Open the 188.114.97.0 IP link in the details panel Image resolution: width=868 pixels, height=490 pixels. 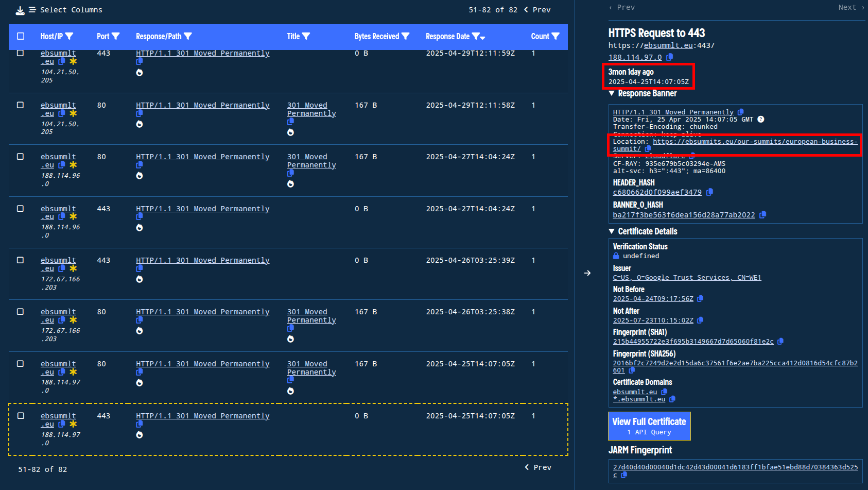click(x=635, y=57)
